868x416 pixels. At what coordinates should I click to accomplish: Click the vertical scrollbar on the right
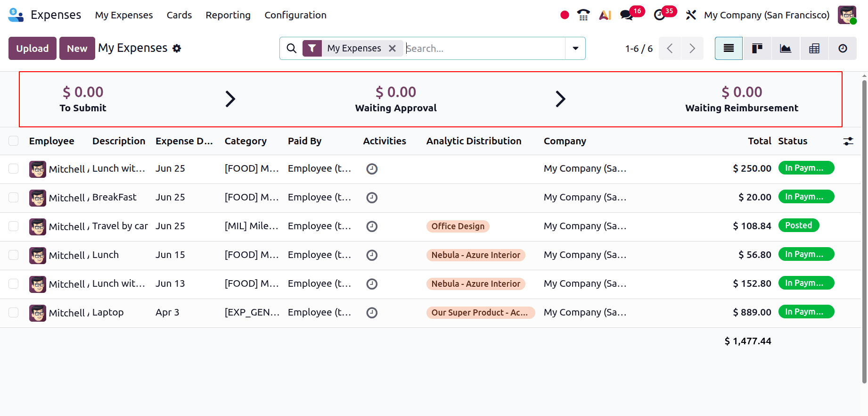point(864,231)
